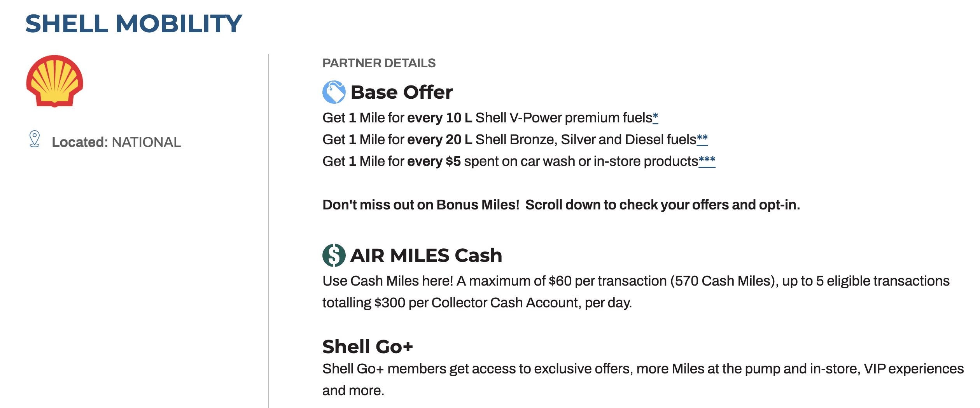Open the single-asterisk V-Power footnote link
This screenshot has height=408, width=980.
(655, 117)
